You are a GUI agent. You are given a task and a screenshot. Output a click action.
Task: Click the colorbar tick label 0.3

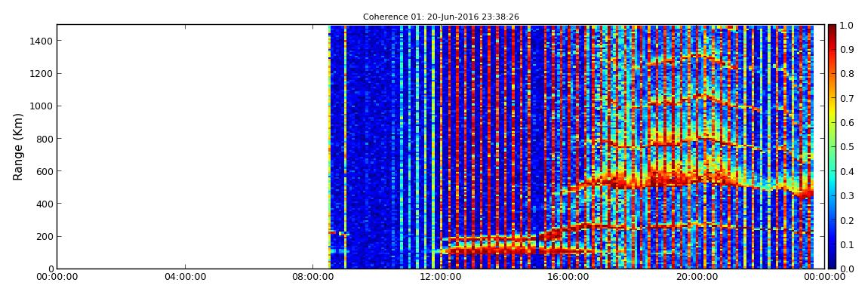pyautogui.click(x=846, y=196)
